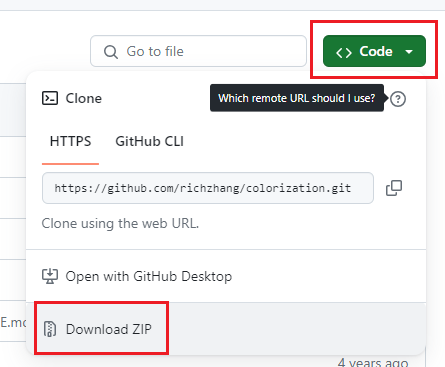445x367 pixels.
Task: Click the terminal icon next to Clone
Action: click(50, 98)
